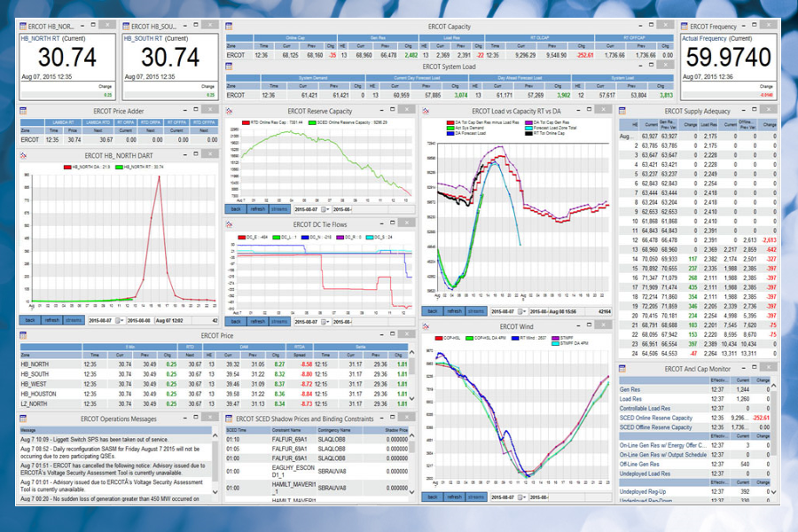Minimize the ERCOT Operations Messages panel

(184, 417)
